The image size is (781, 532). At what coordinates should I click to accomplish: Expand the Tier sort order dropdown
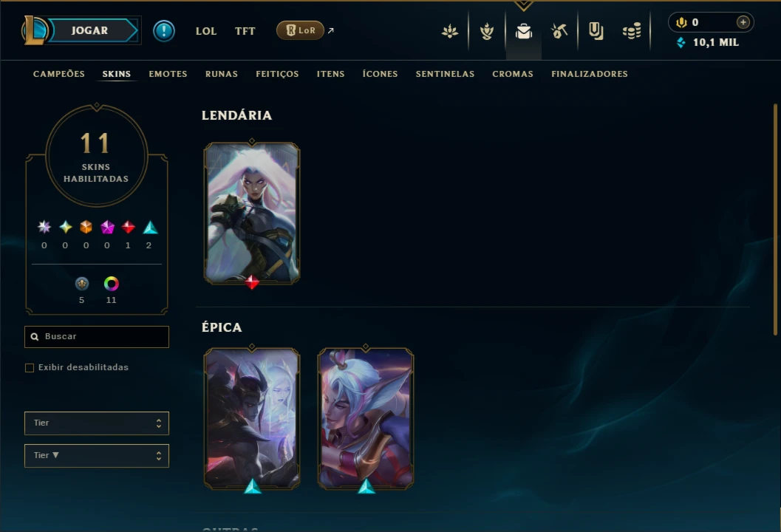97,456
